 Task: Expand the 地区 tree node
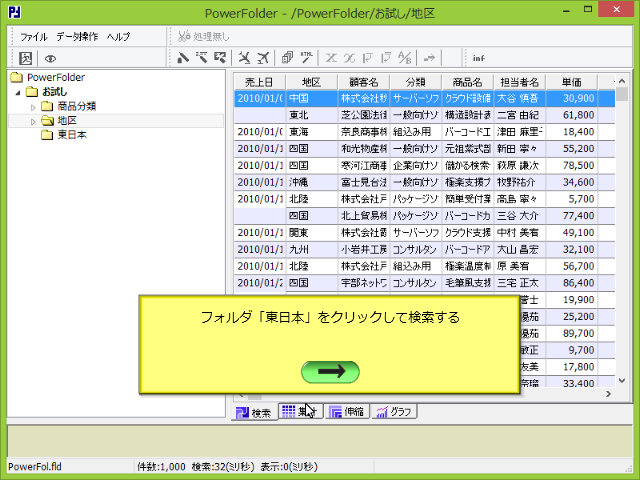point(33,122)
